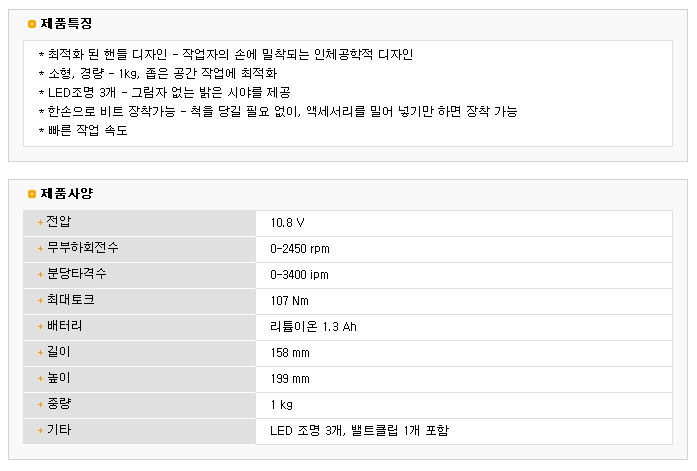697x471 pixels.
Task: Select the 제품특징 section title
Action: click(66, 24)
